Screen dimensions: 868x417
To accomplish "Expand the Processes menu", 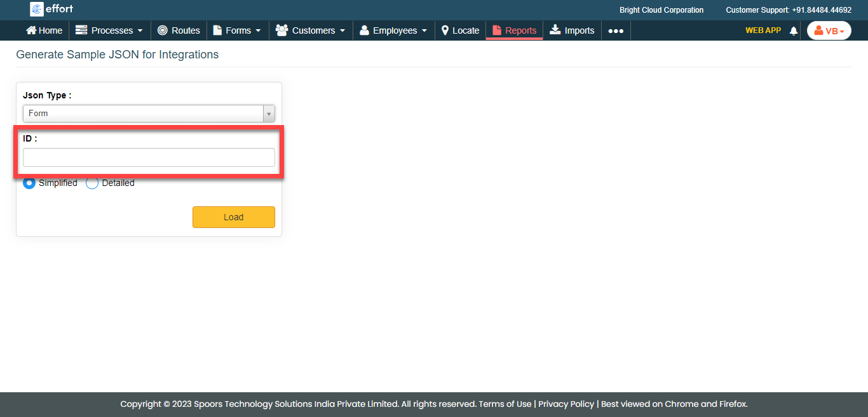I will click(109, 30).
